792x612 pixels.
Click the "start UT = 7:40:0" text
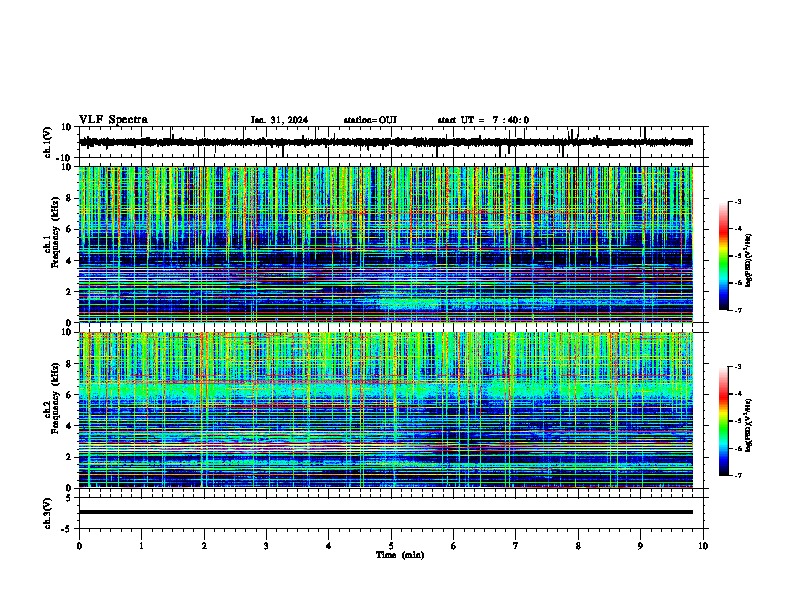tap(483, 120)
